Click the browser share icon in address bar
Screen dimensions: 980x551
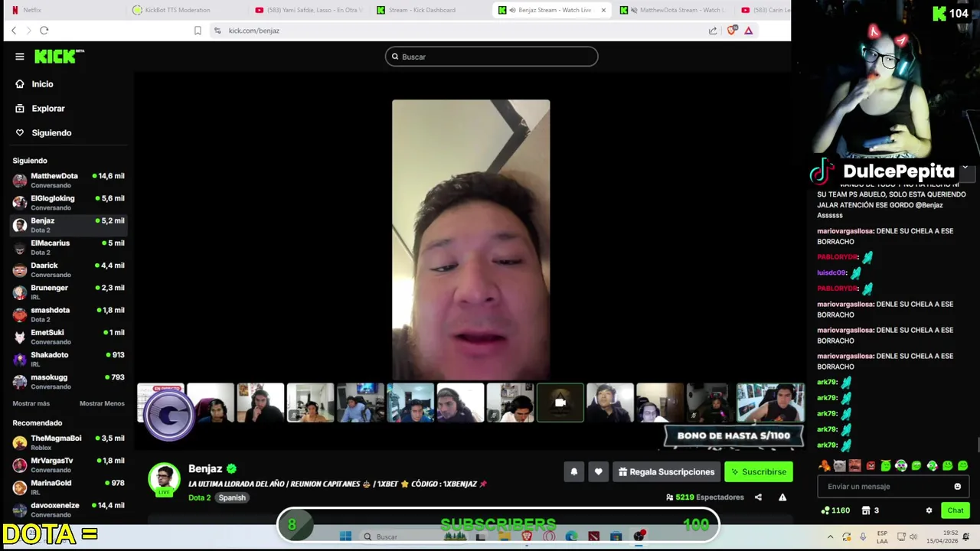point(713,31)
